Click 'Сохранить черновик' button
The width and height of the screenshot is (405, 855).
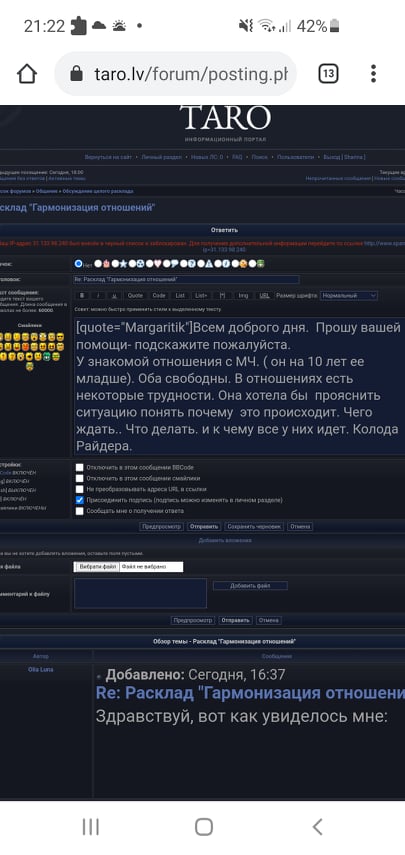pos(254,527)
